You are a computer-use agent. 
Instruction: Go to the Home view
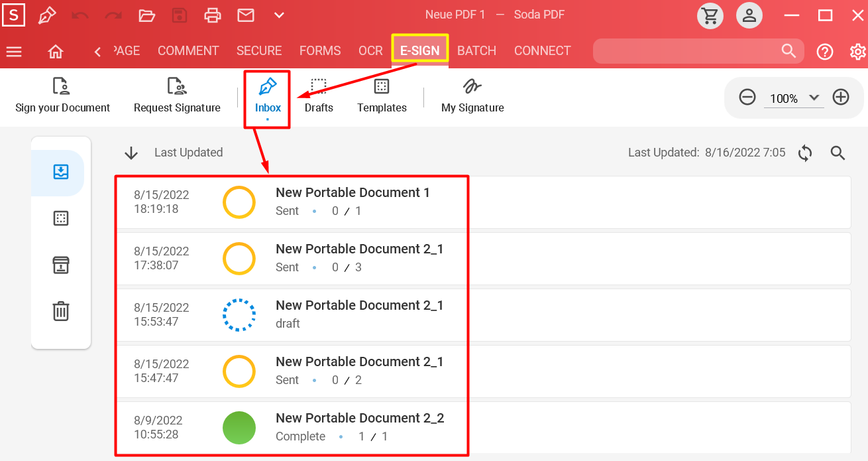[56, 51]
